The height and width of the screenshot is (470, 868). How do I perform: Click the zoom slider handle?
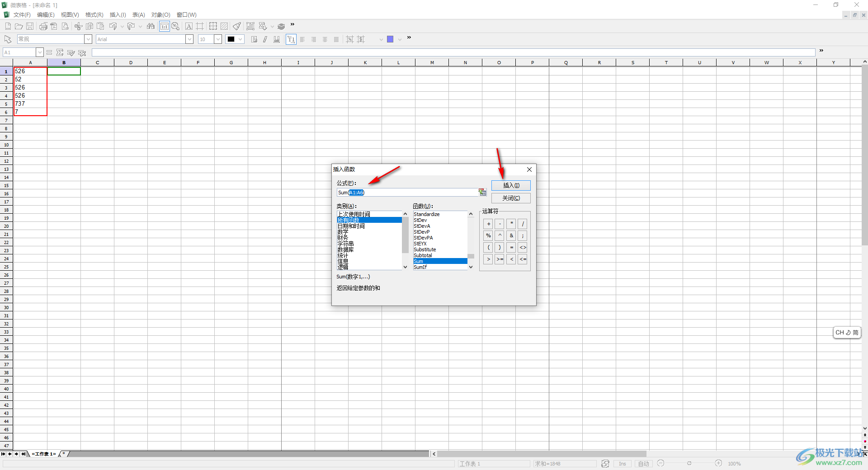click(x=689, y=463)
